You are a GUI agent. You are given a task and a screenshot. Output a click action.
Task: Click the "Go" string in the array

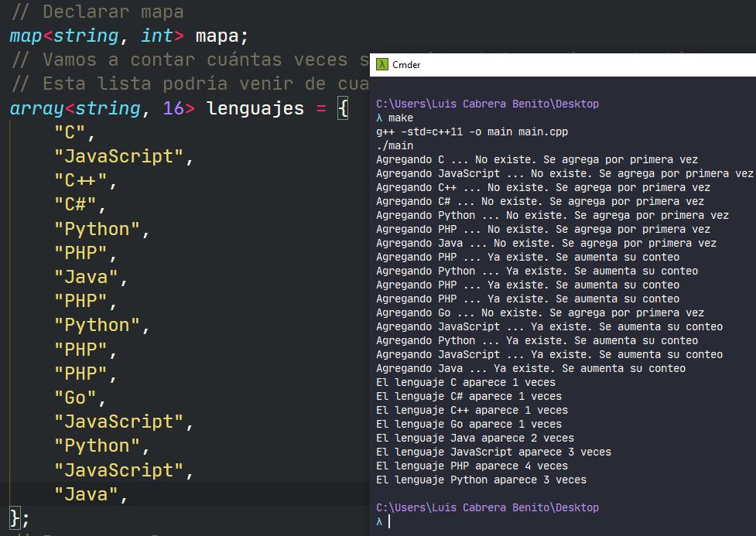[x=75, y=398]
